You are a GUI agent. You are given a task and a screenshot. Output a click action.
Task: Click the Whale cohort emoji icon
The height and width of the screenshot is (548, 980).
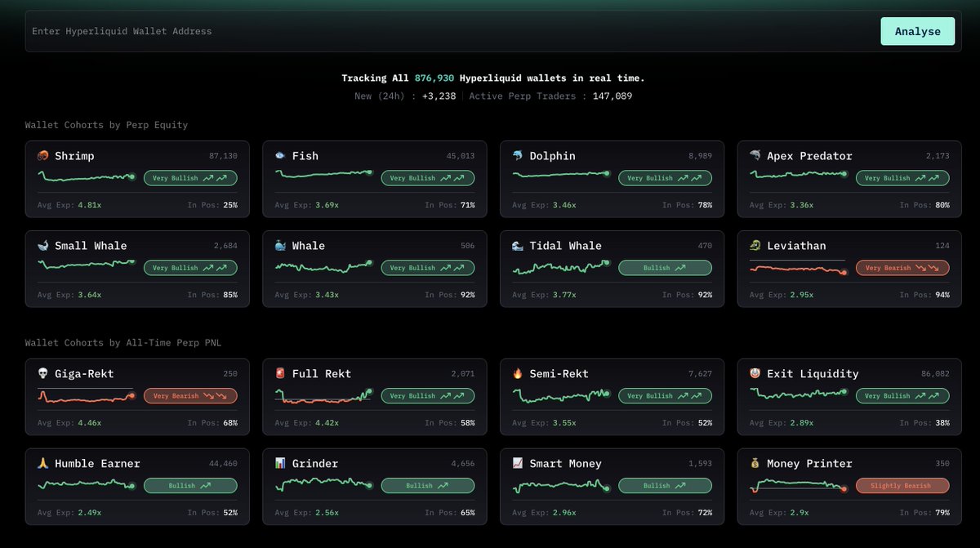tap(281, 246)
